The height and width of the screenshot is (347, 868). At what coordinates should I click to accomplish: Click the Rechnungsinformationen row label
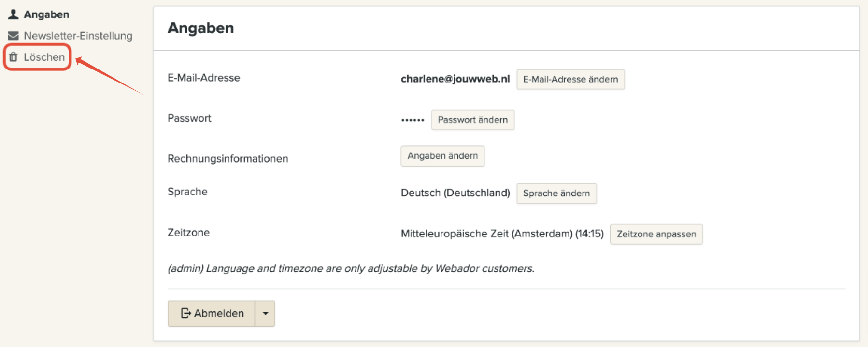click(228, 158)
